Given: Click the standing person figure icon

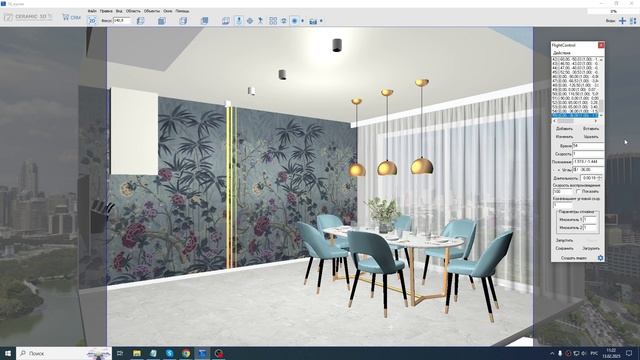Looking at the screenshot, I should (260, 21).
